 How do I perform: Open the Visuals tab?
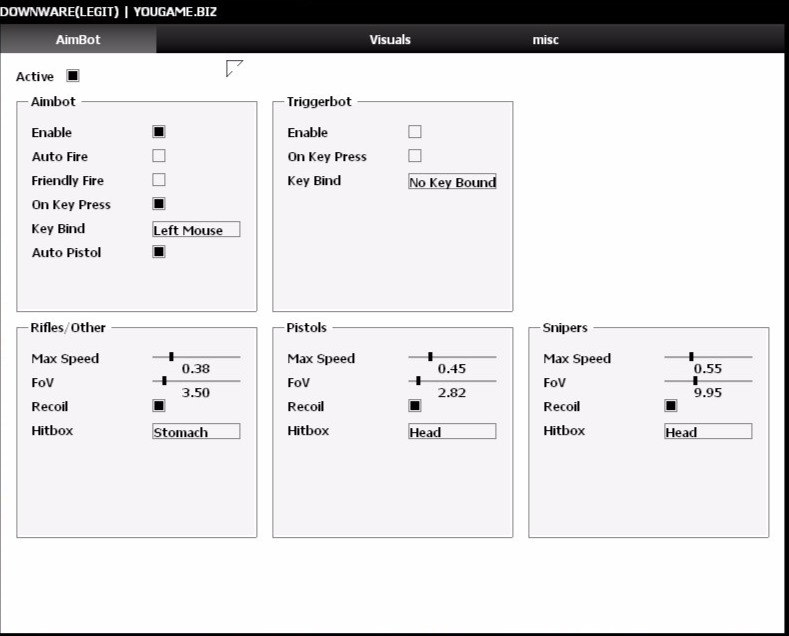point(390,39)
